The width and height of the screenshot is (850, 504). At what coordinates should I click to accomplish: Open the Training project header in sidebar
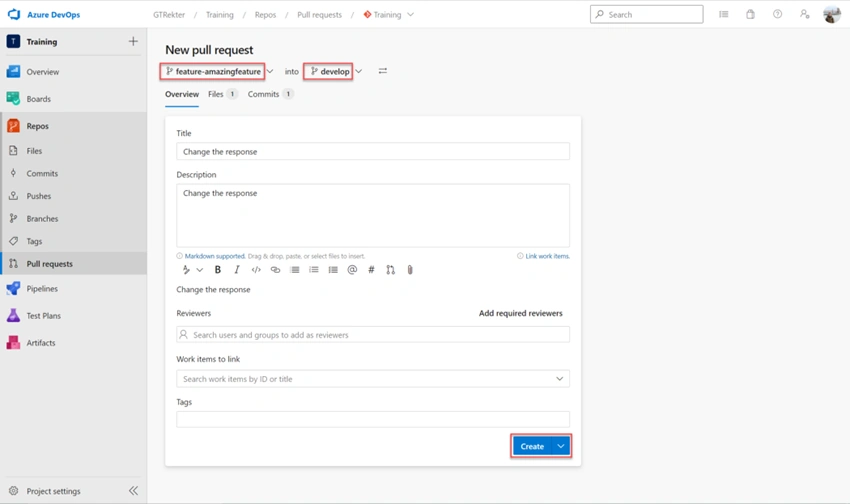tap(42, 42)
